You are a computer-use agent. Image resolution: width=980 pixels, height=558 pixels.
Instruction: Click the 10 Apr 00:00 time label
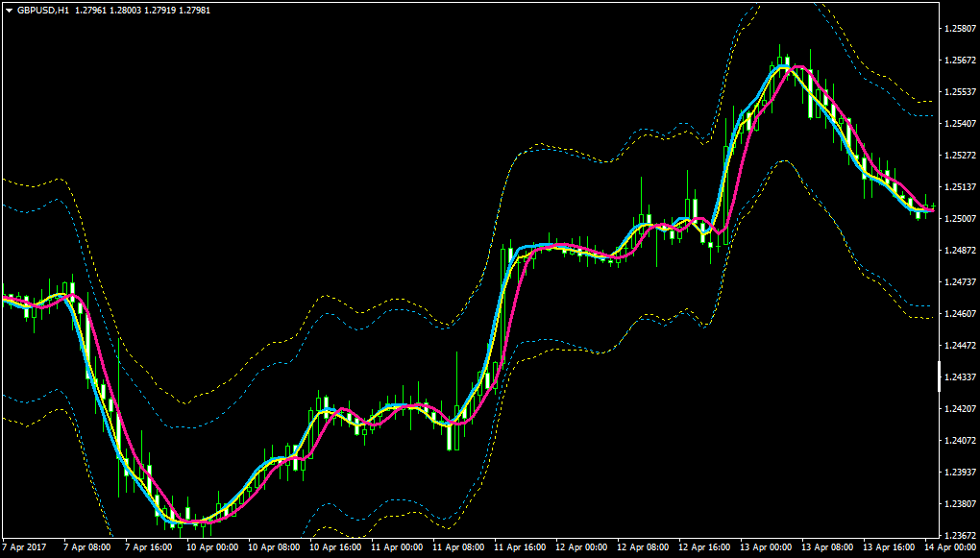pyautogui.click(x=210, y=547)
